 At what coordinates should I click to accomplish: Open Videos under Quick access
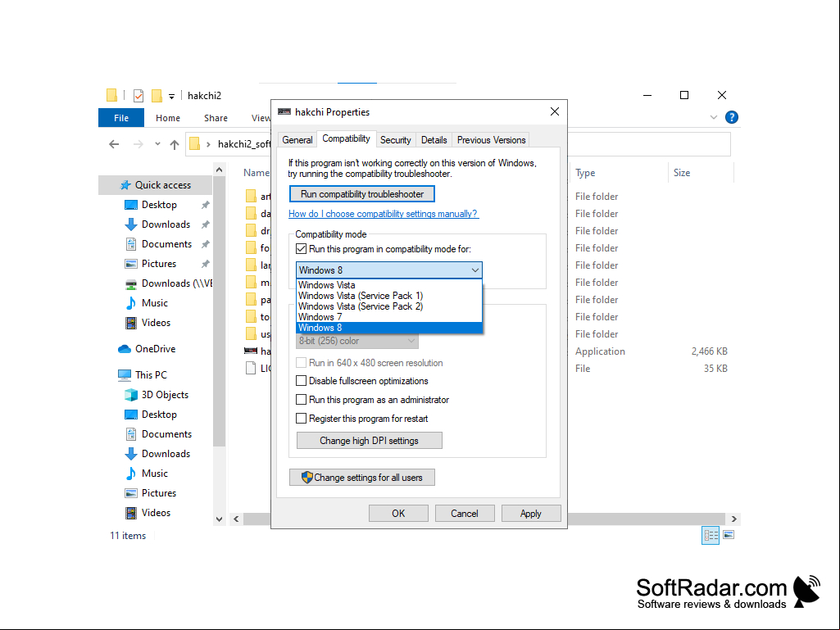coord(156,323)
